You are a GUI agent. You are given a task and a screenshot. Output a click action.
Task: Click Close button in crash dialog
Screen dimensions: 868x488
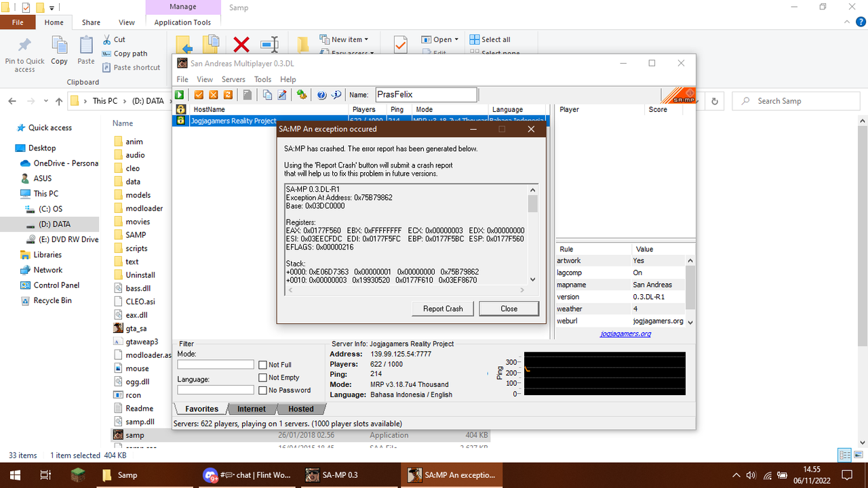509,308
